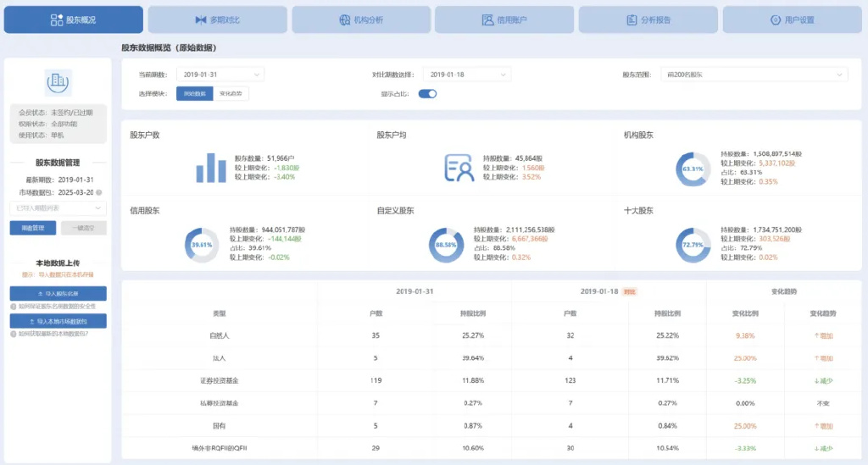868x465 pixels.
Task: Click the 机构股东 63.31% donut chart
Action: (x=693, y=169)
